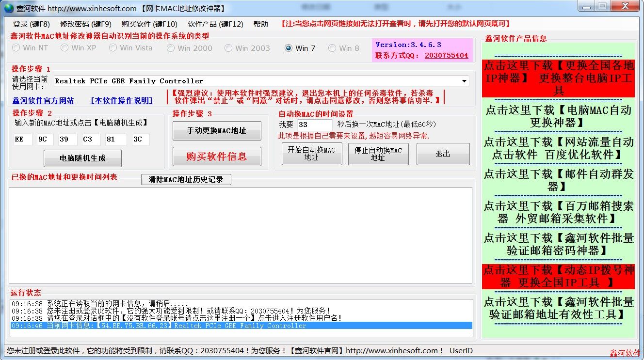644x360 pixels.
Task: Click the MAC field containing EE
Action: click(x=23, y=140)
